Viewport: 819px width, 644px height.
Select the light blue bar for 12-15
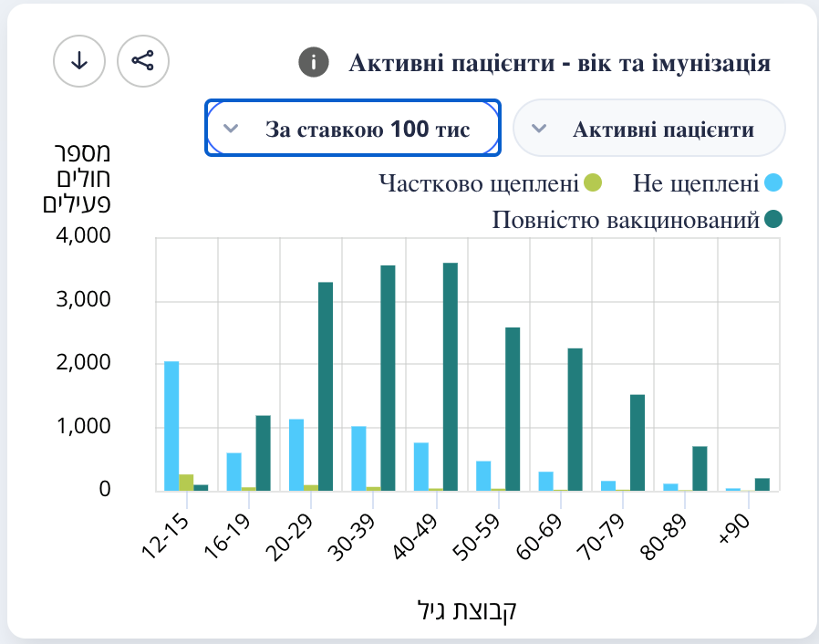pos(171,426)
